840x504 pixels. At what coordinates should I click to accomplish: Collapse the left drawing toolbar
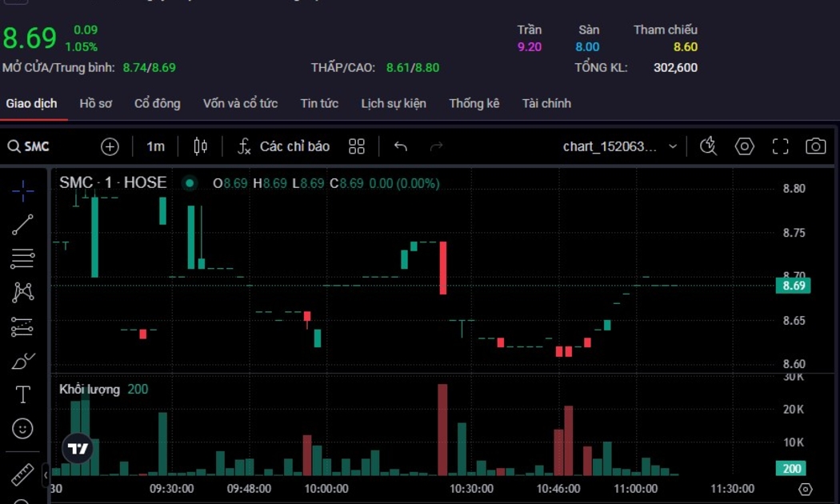coord(46,474)
